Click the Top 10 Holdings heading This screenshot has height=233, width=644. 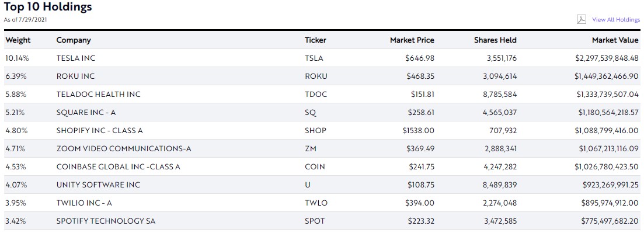point(48,7)
